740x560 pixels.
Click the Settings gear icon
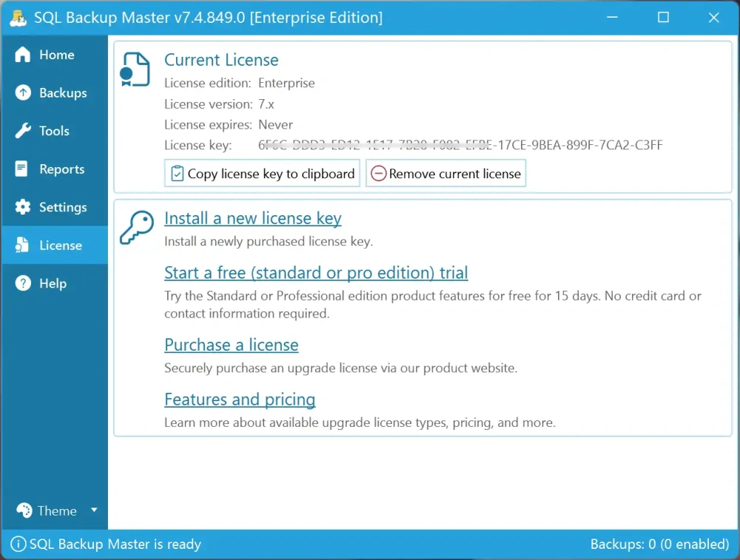coord(23,207)
